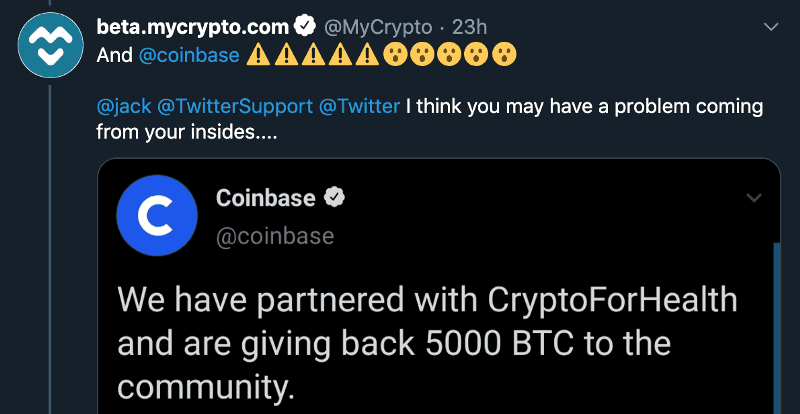800x414 pixels.
Task: Click the verified badge beside Coinbase
Action: point(334,198)
